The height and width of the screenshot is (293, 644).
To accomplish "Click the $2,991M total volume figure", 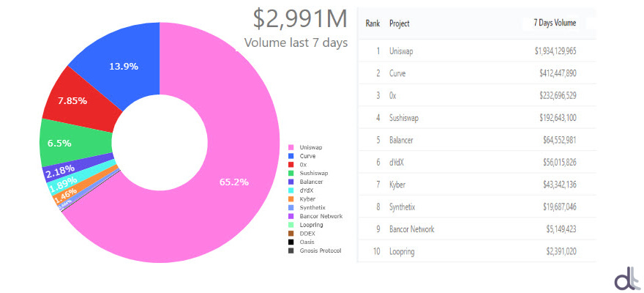I will coord(300,19).
